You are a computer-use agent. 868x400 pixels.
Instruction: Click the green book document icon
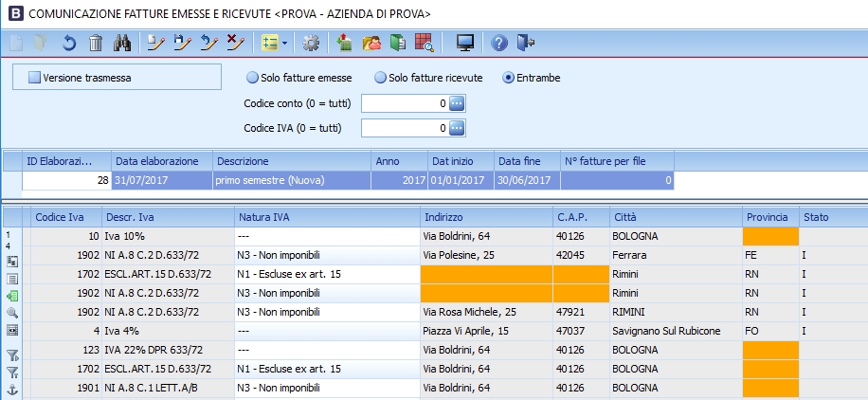tap(398, 43)
